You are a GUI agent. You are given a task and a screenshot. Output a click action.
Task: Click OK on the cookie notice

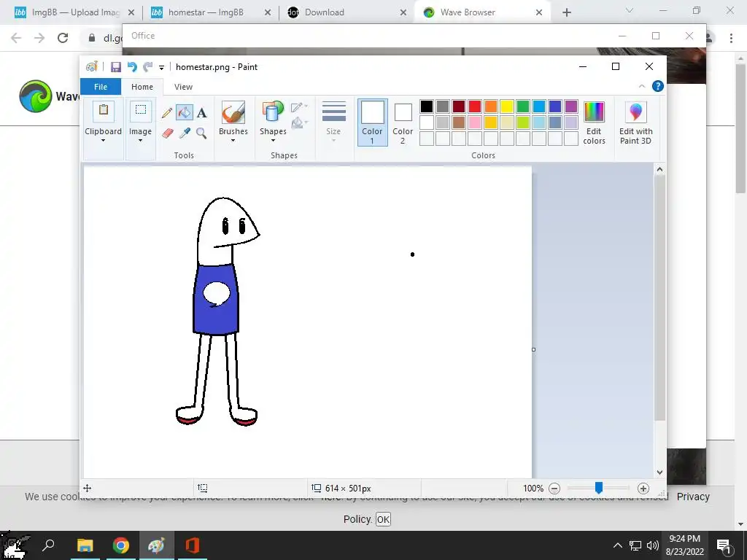tap(383, 519)
